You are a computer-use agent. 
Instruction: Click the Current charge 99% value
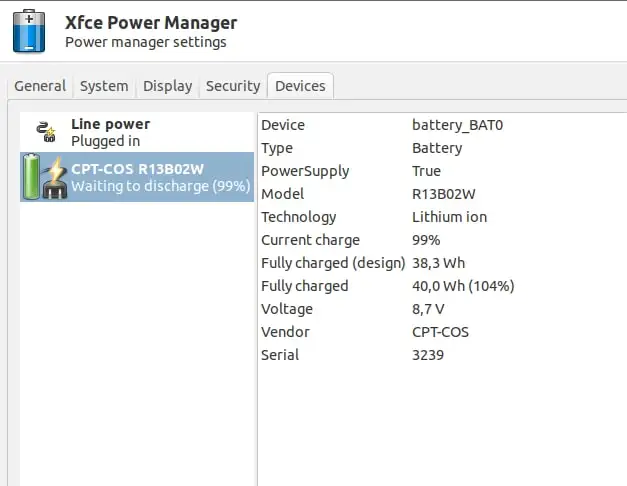(x=426, y=240)
